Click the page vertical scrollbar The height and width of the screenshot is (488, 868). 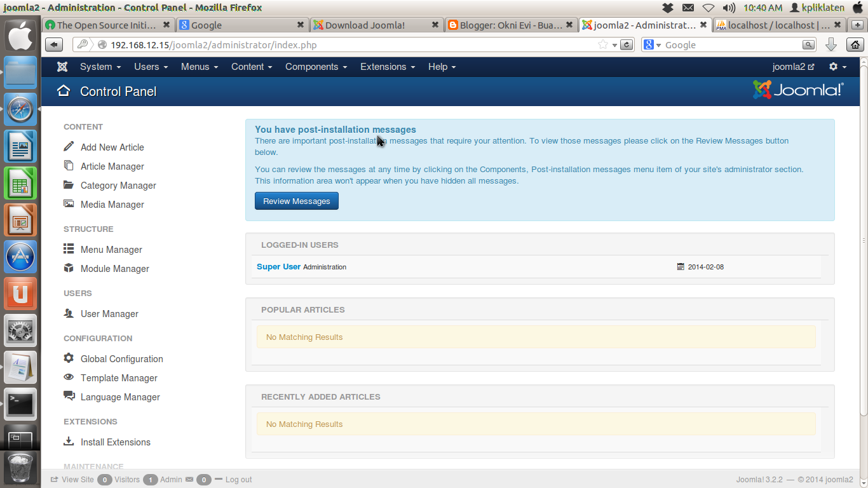click(x=864, y=240)
